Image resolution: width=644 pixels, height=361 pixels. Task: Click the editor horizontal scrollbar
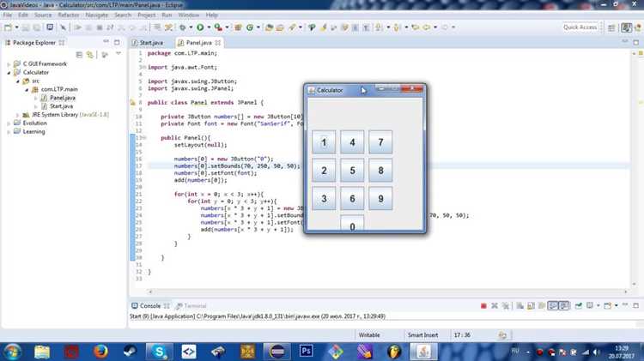coord(387,292)
